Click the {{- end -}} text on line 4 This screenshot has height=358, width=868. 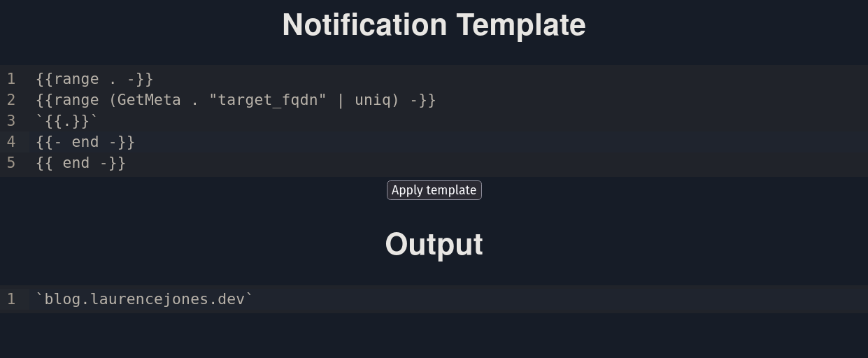tap(85, 142)
